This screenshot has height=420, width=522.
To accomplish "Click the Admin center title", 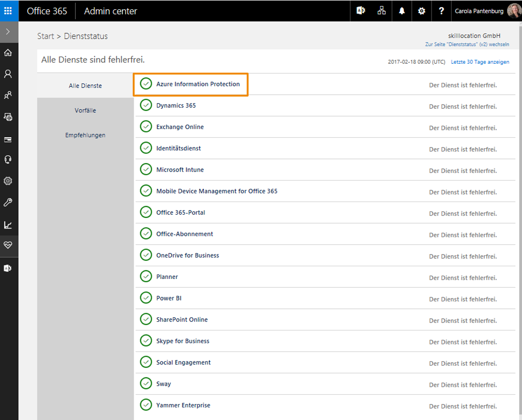I will pyautogui.click(x=111, y=11).
